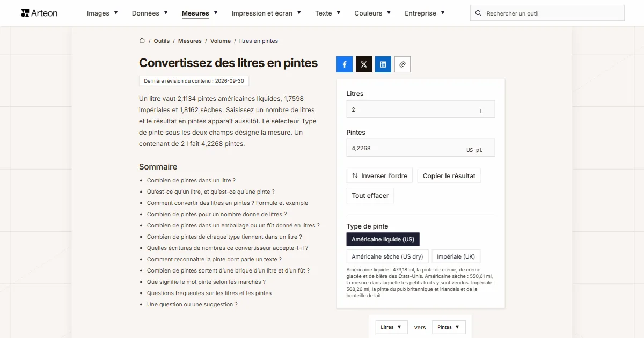Click Inverser l'ordre button
Screen dimensions: 644x338
[379, 175]
